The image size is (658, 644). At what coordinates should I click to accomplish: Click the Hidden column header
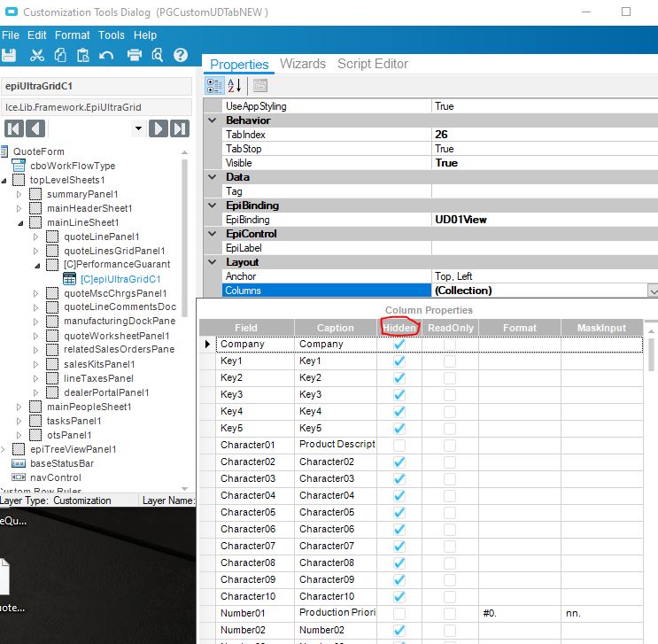pyautogui.click(x=399, y=328)
